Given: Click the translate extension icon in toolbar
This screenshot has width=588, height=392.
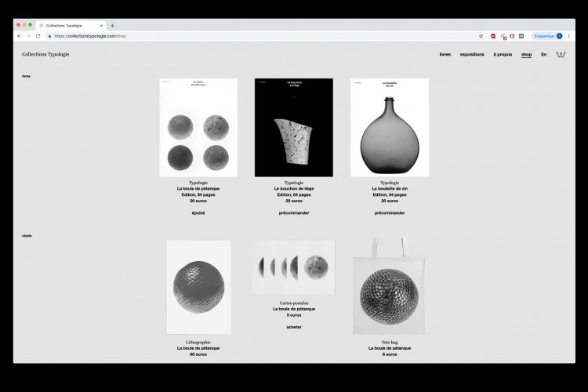Looking at the screenshot, I should 503,36.
